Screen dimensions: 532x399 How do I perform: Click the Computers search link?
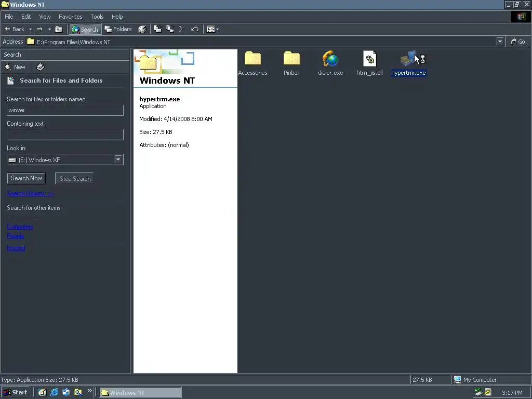(x=20, y=227)
